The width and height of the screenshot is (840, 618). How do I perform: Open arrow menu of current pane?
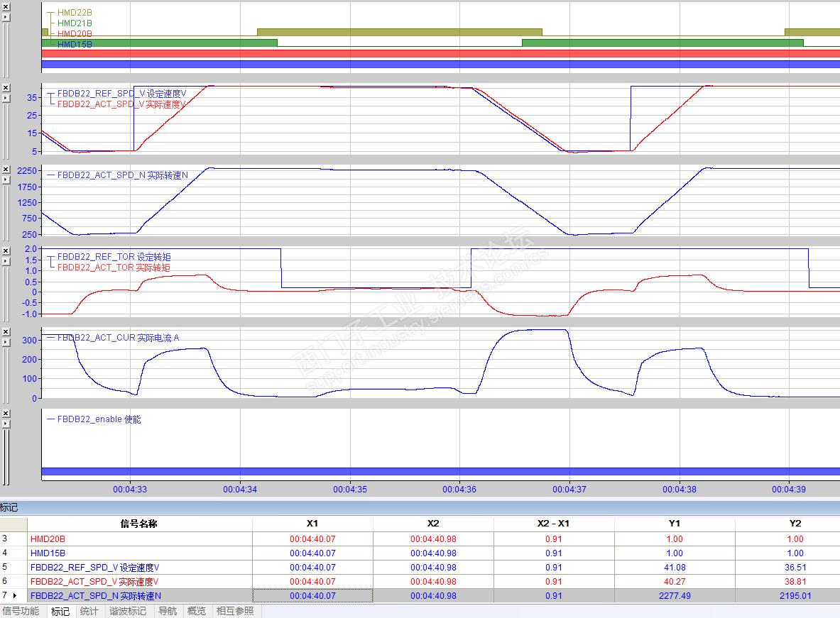6,342
